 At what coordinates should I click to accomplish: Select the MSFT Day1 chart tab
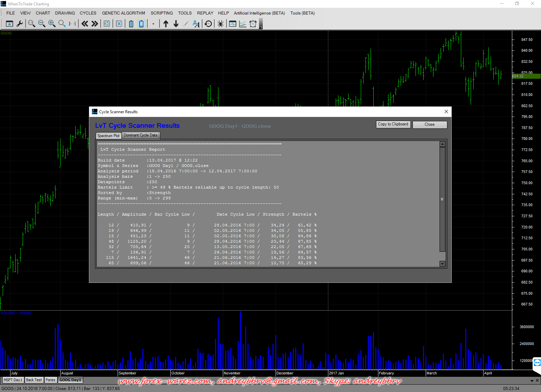[13, 380]
